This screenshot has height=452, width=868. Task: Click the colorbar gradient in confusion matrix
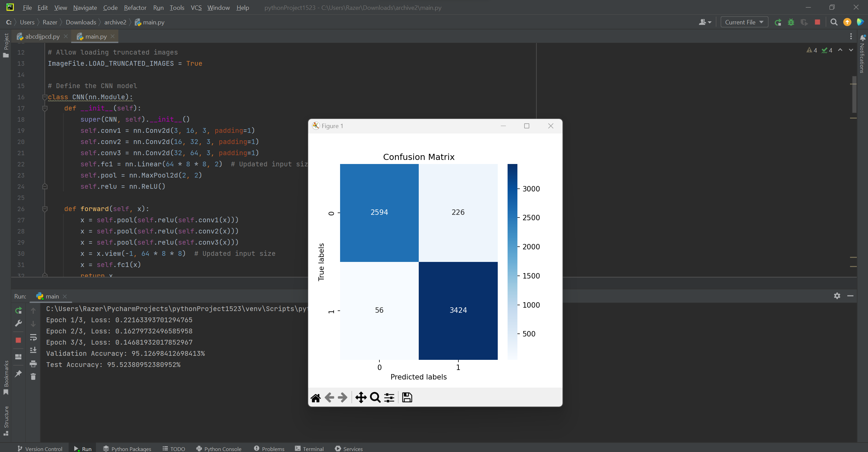click(512, 262)
